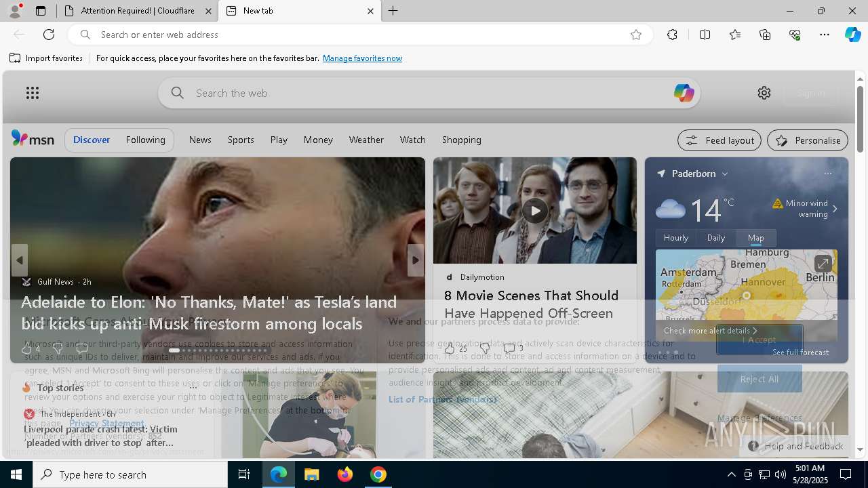Screen dimensions: 868x488
Task: Focus the 'Search the web' box
Action: click(429, 93)
